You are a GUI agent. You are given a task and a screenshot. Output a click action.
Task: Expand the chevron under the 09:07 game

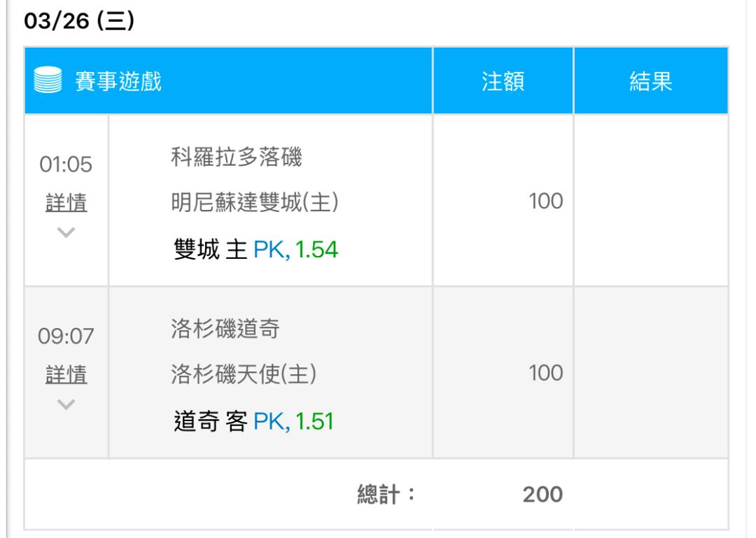coord(66,404)
